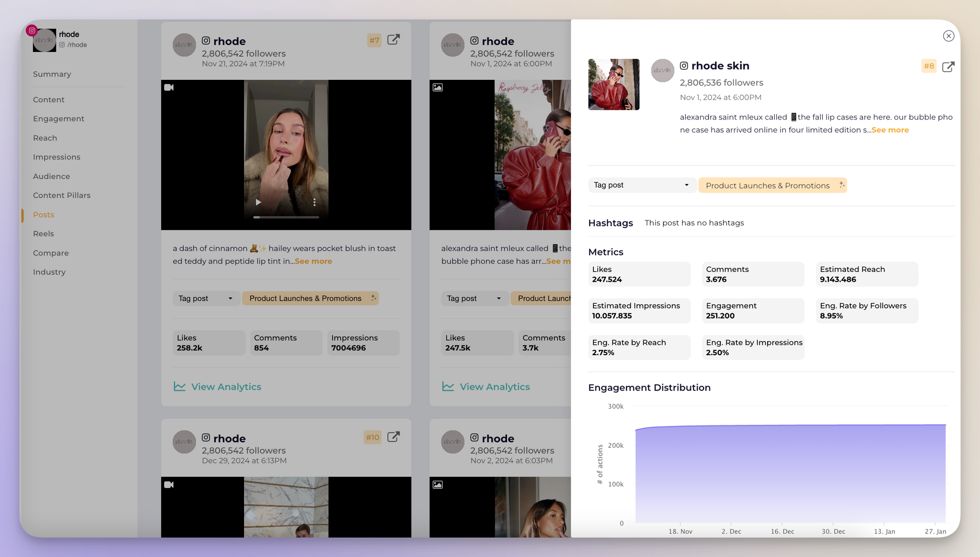Click the Nov 1 post image of red coat
The height and width of the screenshot is (557, 980).
coord(533,155)
